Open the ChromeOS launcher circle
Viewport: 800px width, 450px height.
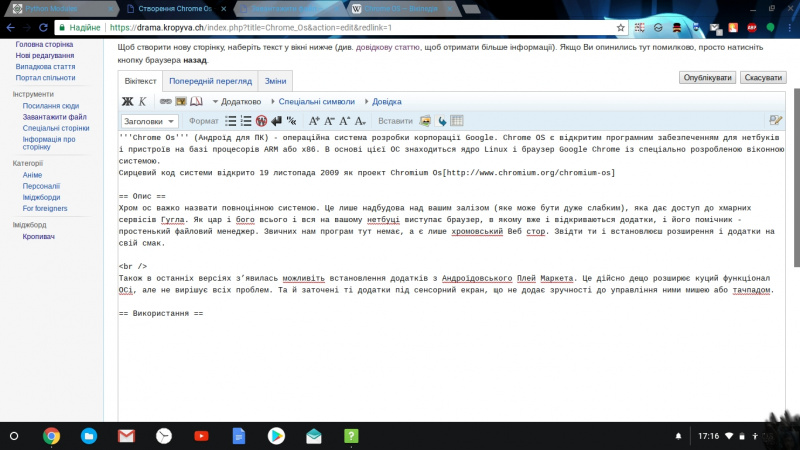(x=14, y=436)
